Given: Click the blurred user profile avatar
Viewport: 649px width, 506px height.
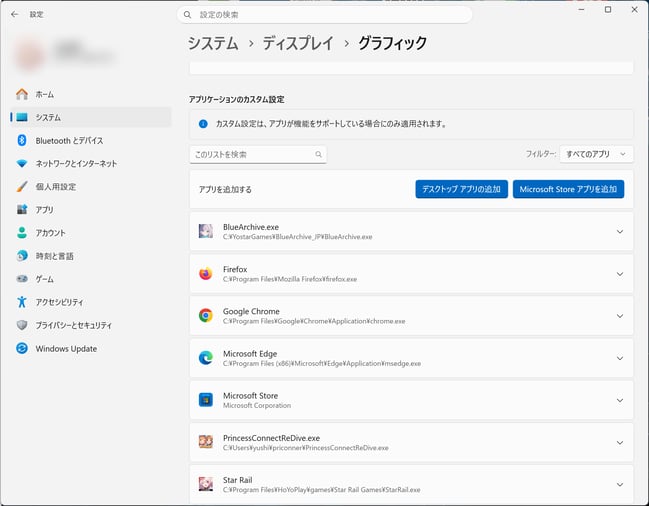Looking at the screenshot, I should coord(29,55).
